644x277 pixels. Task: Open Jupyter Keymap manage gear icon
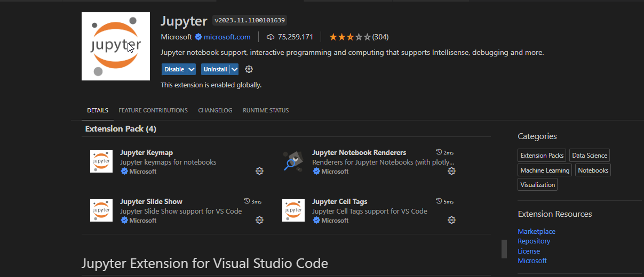[x=259, y=171]
